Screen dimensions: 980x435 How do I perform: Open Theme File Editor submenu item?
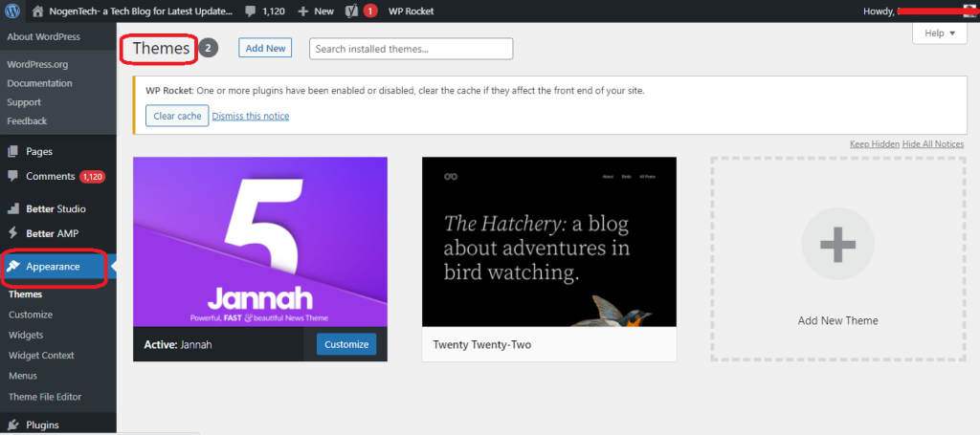click(45, 397)
